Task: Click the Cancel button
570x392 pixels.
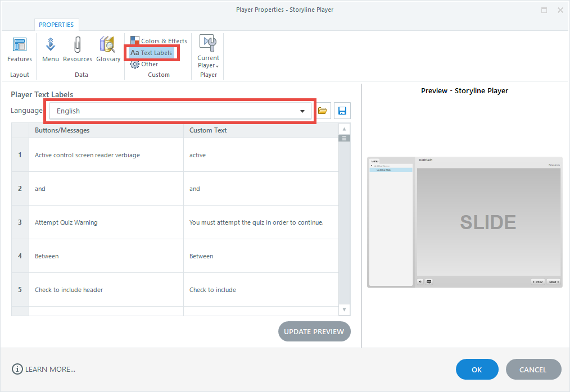Action: [533, 370]
